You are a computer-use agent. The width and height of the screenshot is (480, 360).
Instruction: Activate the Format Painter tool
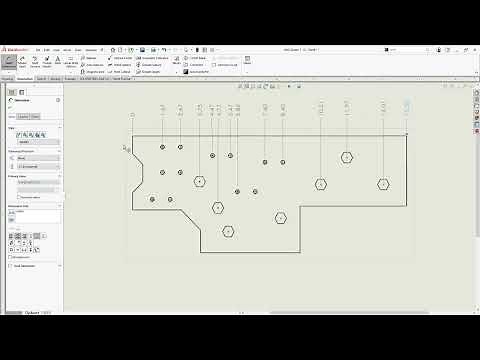(x=47, y=62)
